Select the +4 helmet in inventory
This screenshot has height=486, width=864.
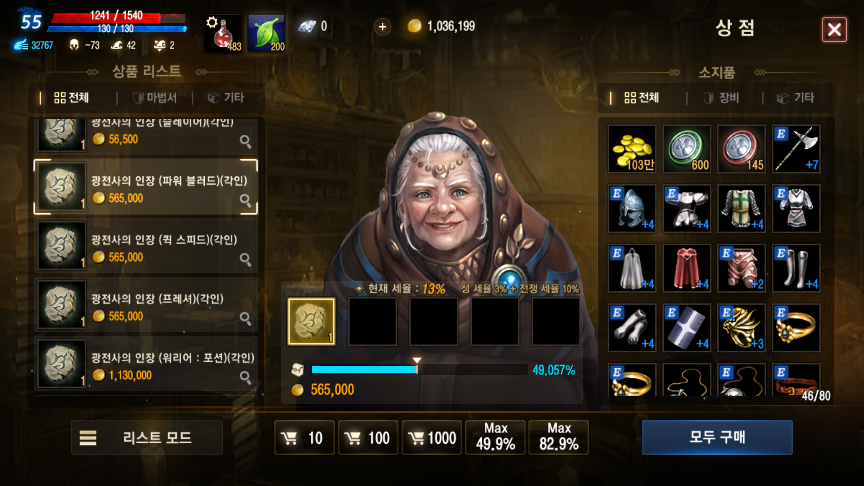pos(632,208)
